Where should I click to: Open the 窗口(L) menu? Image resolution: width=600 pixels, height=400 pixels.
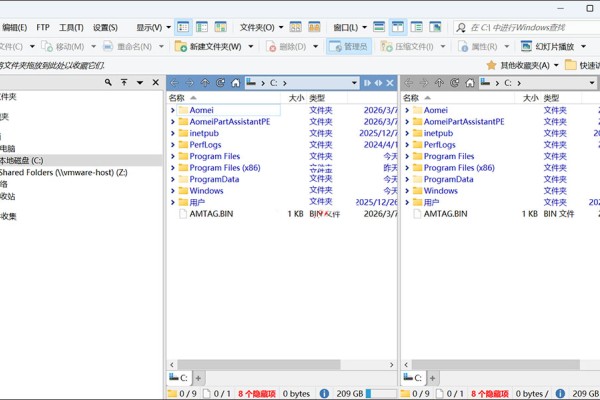[350, 27]
